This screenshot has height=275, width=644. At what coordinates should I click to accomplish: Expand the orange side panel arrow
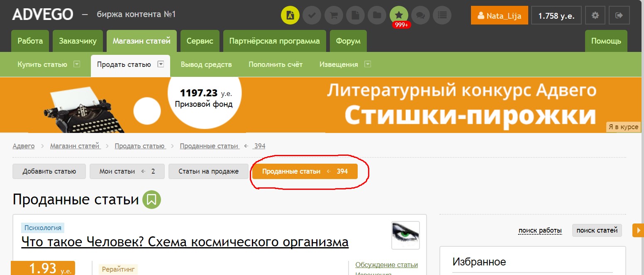[638, 230]
